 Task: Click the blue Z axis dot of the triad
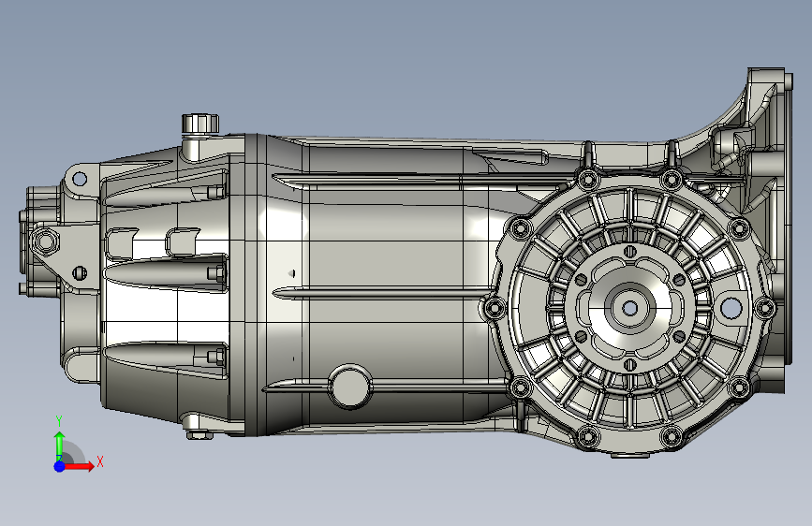click(x=60, y=466)
